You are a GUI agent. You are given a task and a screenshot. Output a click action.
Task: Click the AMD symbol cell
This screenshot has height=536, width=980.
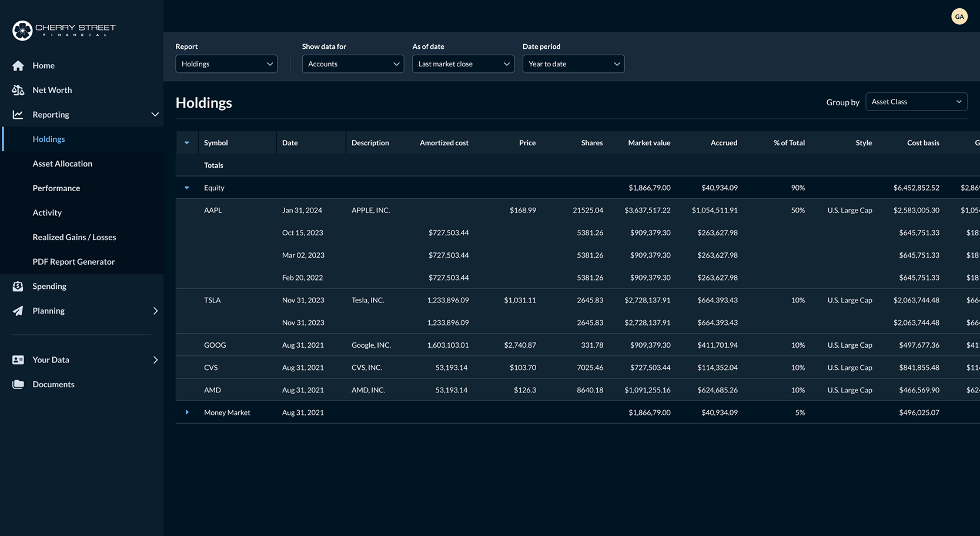212,390
